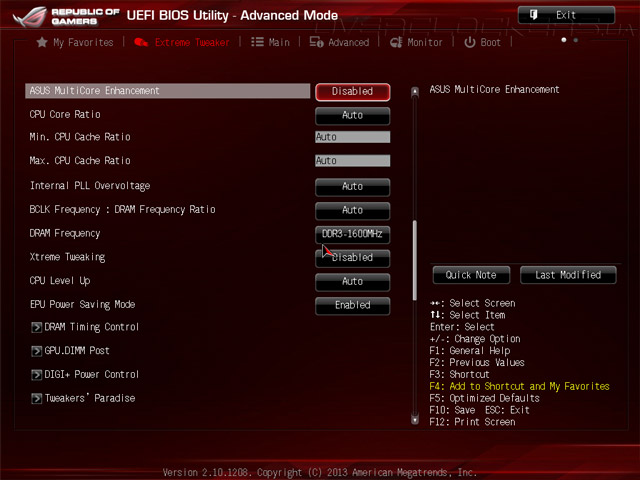Select the DRAM Frequency label
The height and width of the screenshot is (480, 640).
(65, 233)
